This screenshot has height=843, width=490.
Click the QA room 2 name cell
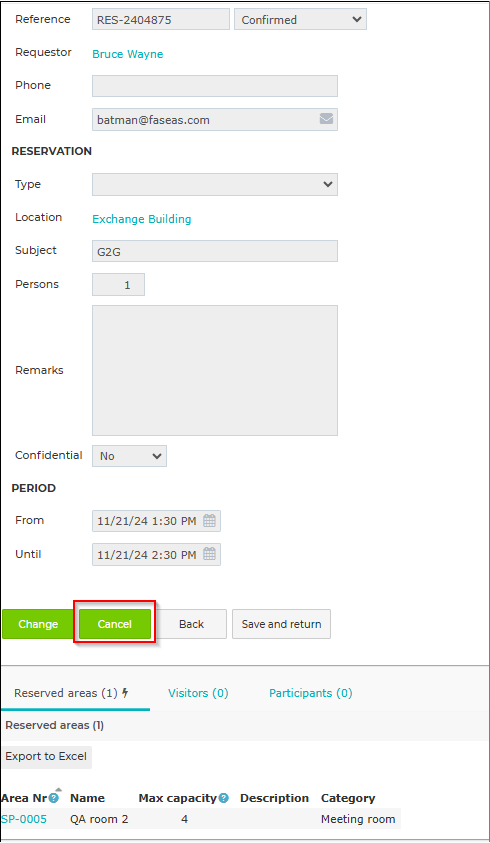[x=99, y=819]
